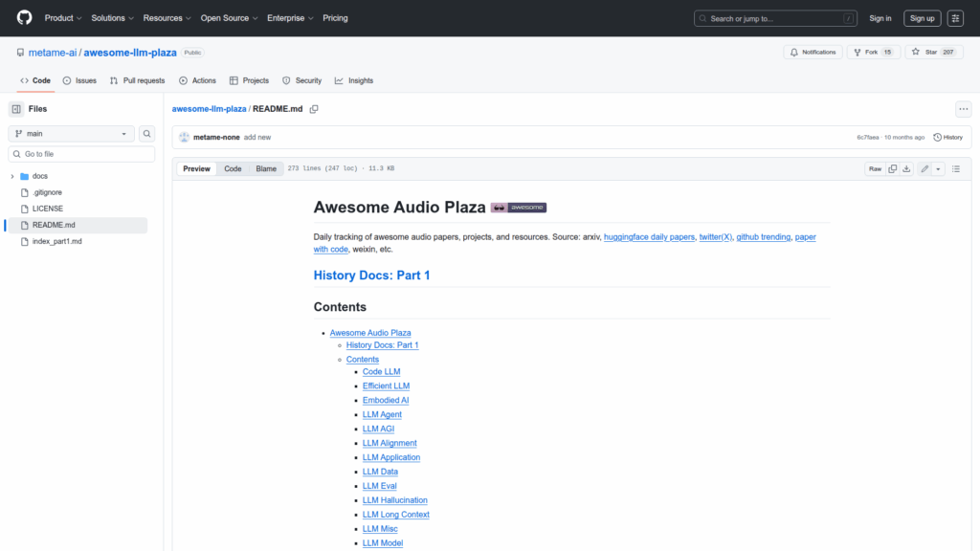Star the repository

click(934, 53)
